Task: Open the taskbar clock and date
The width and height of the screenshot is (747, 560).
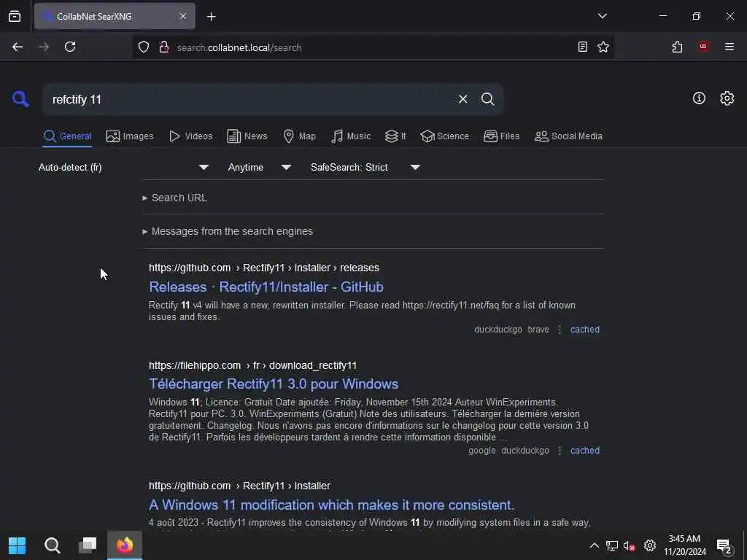Action: pyautogui.click(x=684, y=545)
